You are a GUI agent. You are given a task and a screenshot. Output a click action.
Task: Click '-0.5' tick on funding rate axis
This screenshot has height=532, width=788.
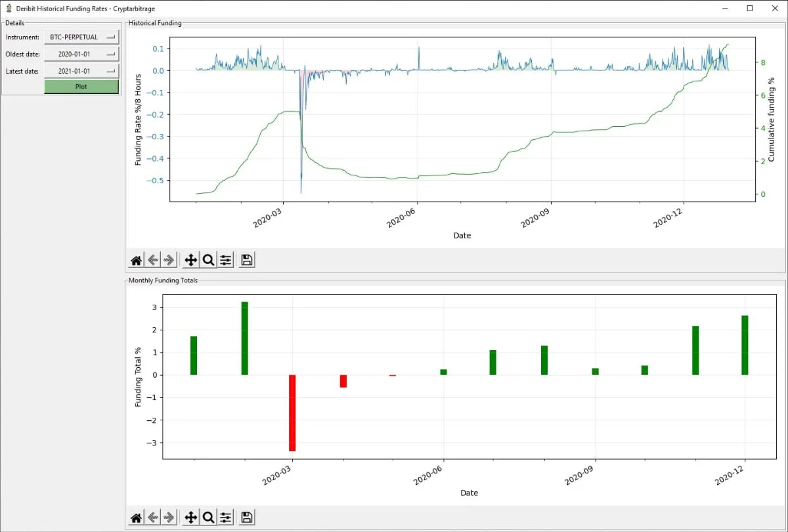156,180
